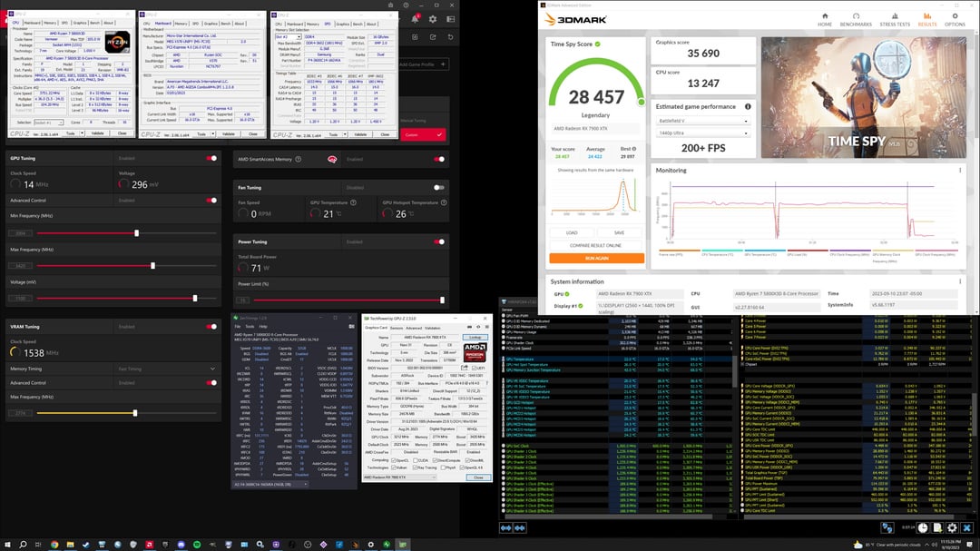Open File Explorer from the taskbar
Screen dimensions: 980x551
(x=70, y=545)
